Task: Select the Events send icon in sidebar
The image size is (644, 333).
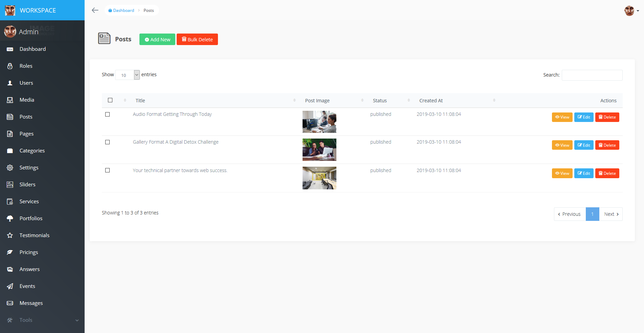Action: (10, 286)
